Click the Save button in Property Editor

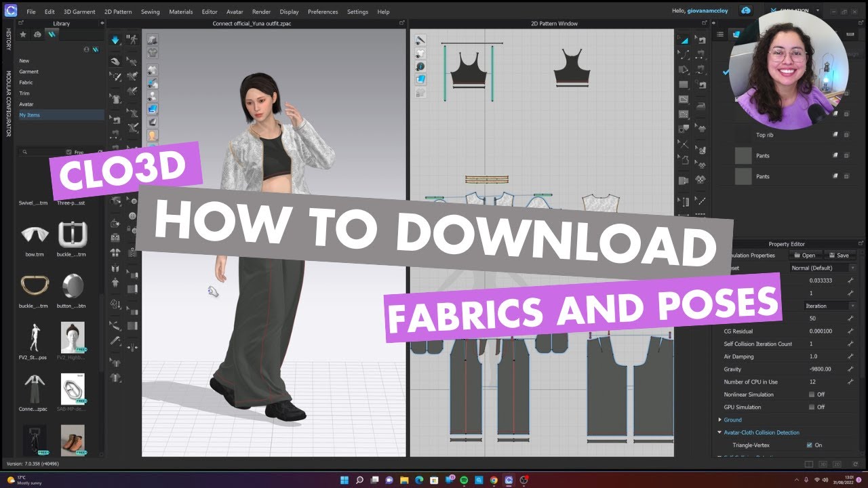pos(839,256)
